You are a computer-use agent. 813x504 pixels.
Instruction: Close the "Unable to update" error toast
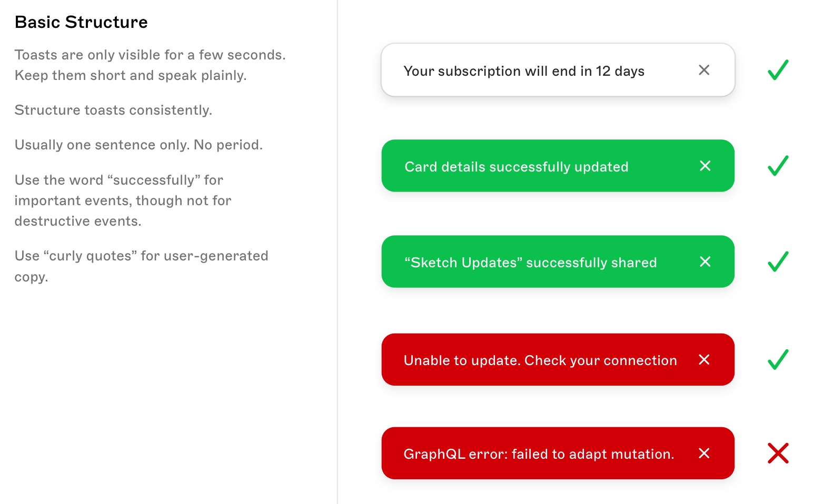point(704,360)
